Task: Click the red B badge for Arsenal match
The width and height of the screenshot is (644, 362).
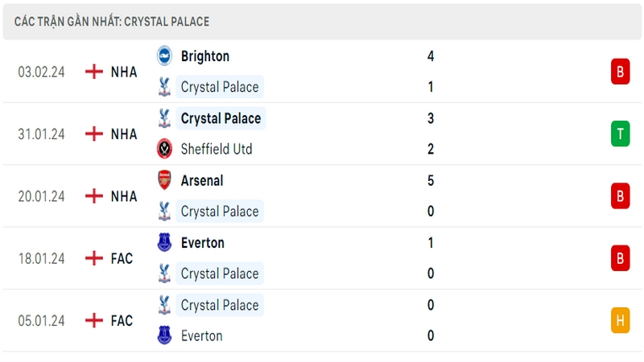Action: pos(620,195)
